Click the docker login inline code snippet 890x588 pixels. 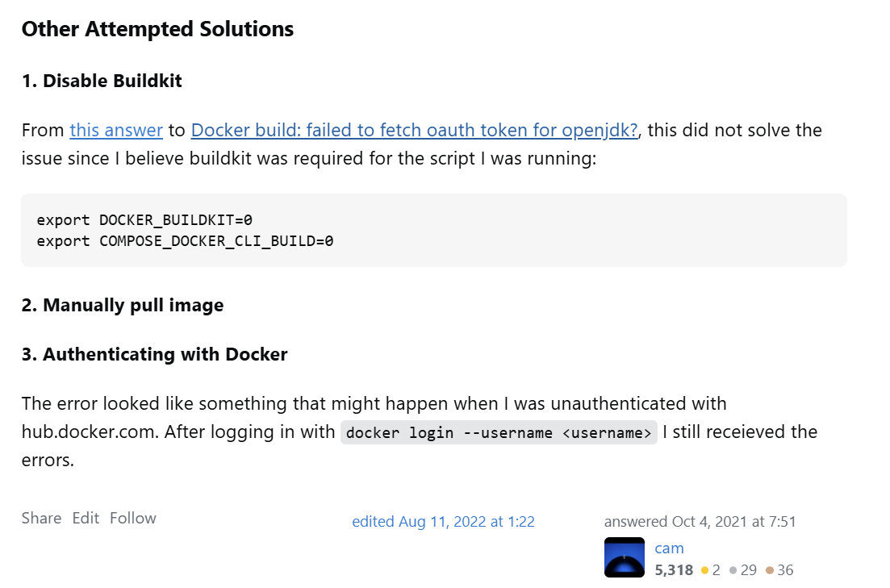(499, 432)
